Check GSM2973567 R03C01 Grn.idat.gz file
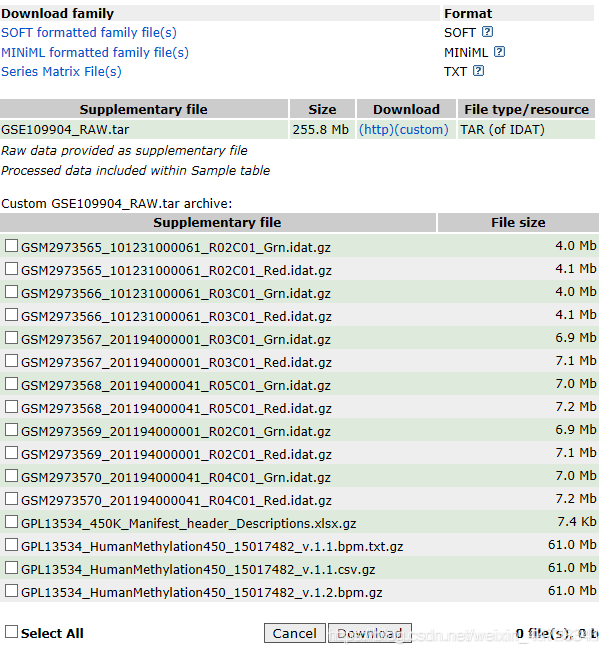The height and width of the screenshot is (654, 608). click(x=11, y=337)
